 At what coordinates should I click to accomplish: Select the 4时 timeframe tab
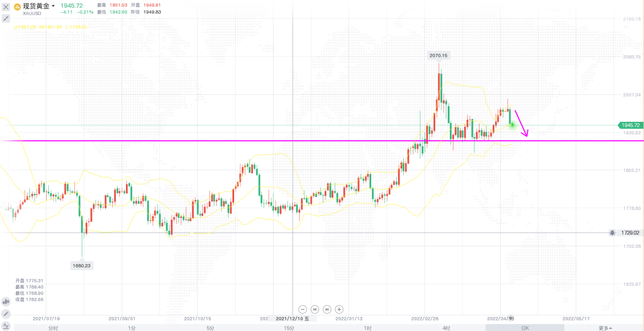click(x=446, y=328)
